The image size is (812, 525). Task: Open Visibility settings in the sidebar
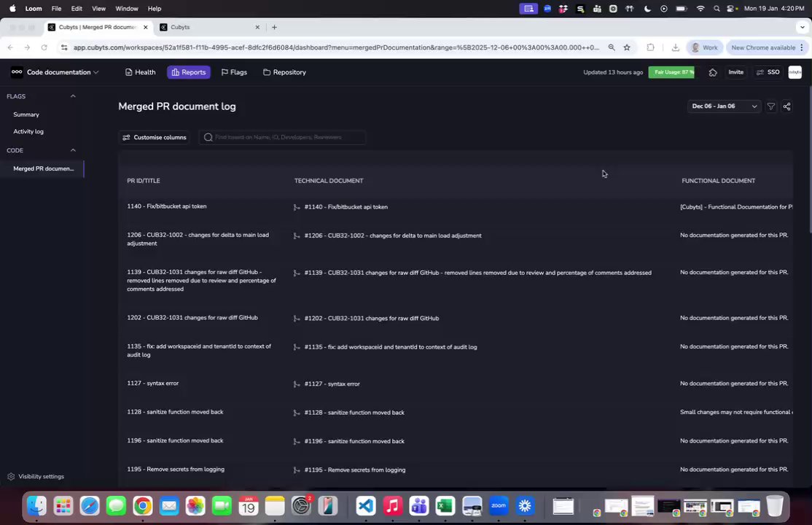point(36,476)
